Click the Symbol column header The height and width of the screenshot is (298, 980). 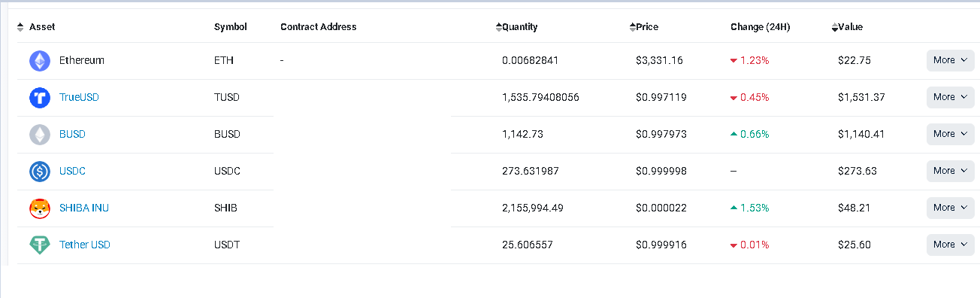230,27
